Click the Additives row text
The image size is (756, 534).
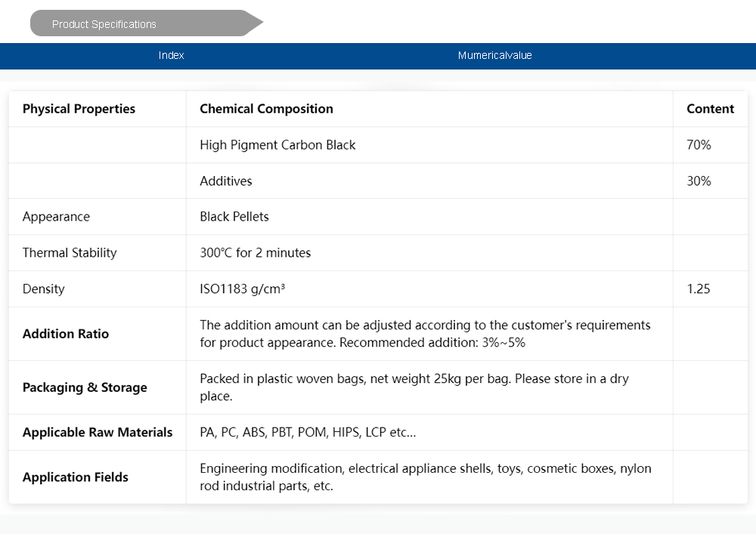click(226, 181)
